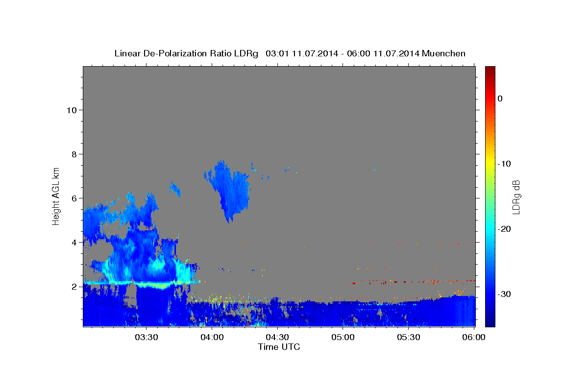Viewport: 588px width, 392px height.
Task: Click the colorbar value label -10
Action: [x=504, y=164]
